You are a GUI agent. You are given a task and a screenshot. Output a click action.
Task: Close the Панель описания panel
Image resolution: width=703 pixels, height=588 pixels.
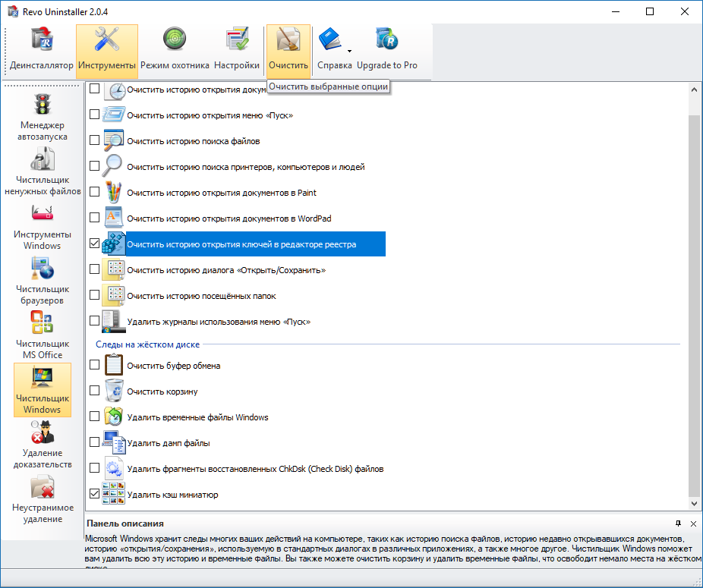click(693, 524)
